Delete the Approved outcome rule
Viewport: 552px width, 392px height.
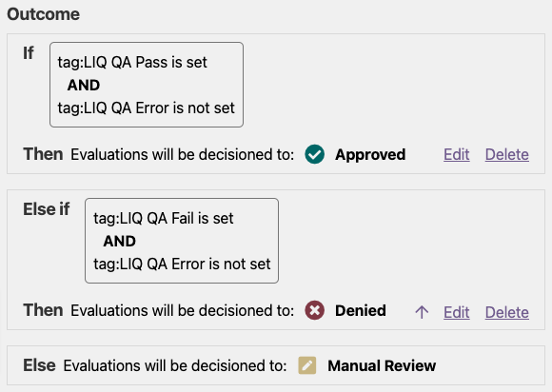coord(507,154)
